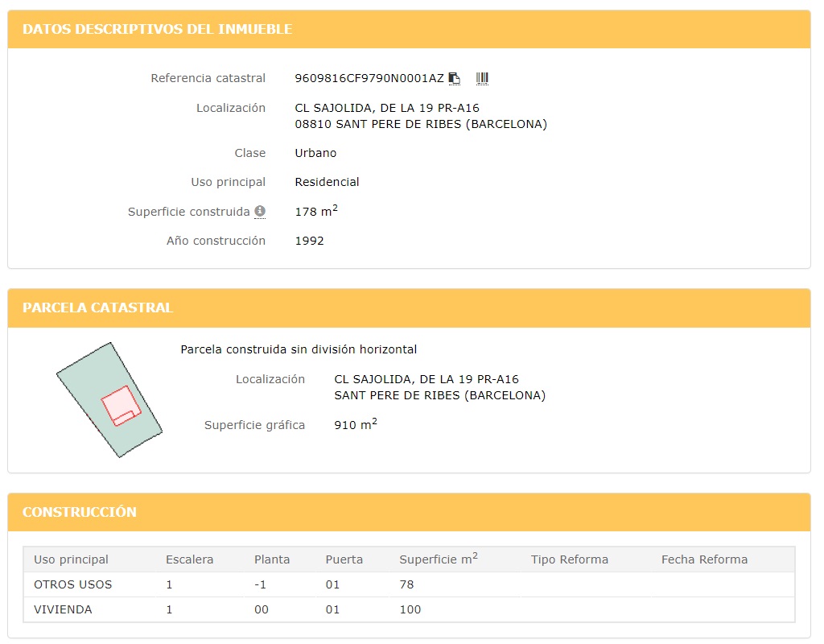
Task: Click the Fecha Reforma column header
Action: (704, 559)
